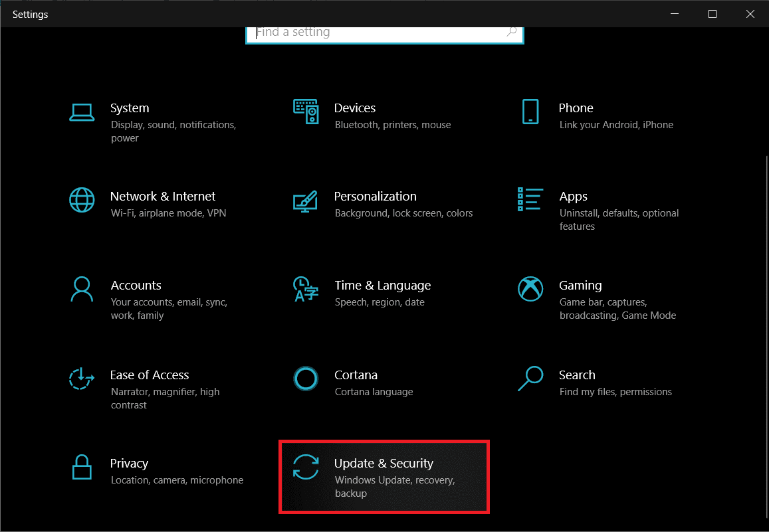
Task: Click the Phone icon
Action: click(x=530, y=111)
